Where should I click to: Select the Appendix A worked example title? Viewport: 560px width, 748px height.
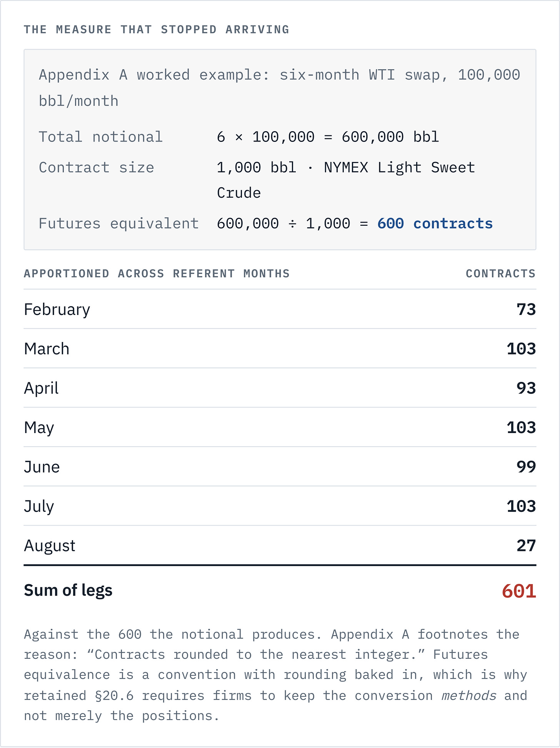click(280, 88)
